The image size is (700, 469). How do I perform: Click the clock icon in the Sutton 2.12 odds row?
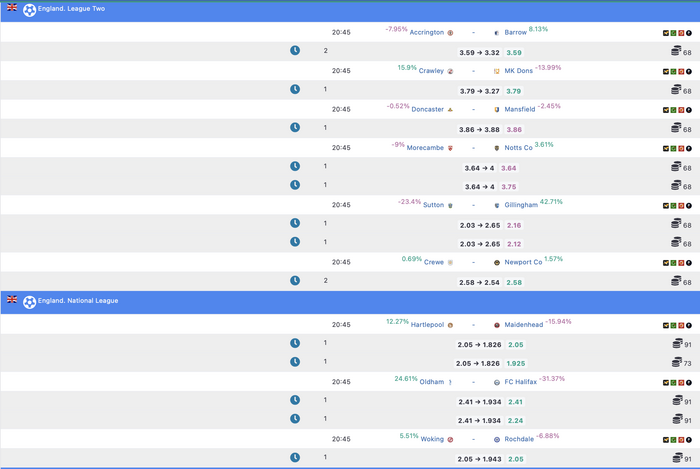295,242
